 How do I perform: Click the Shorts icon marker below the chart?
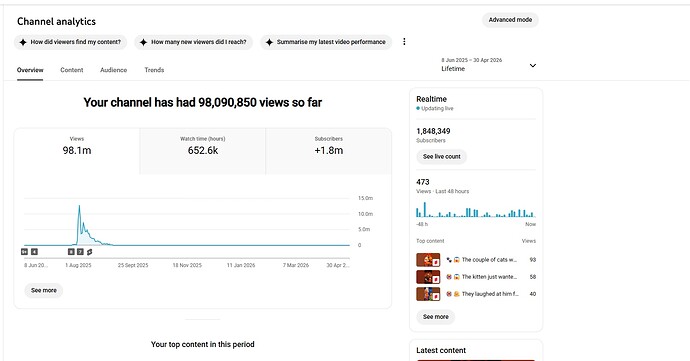coord(89,252)
